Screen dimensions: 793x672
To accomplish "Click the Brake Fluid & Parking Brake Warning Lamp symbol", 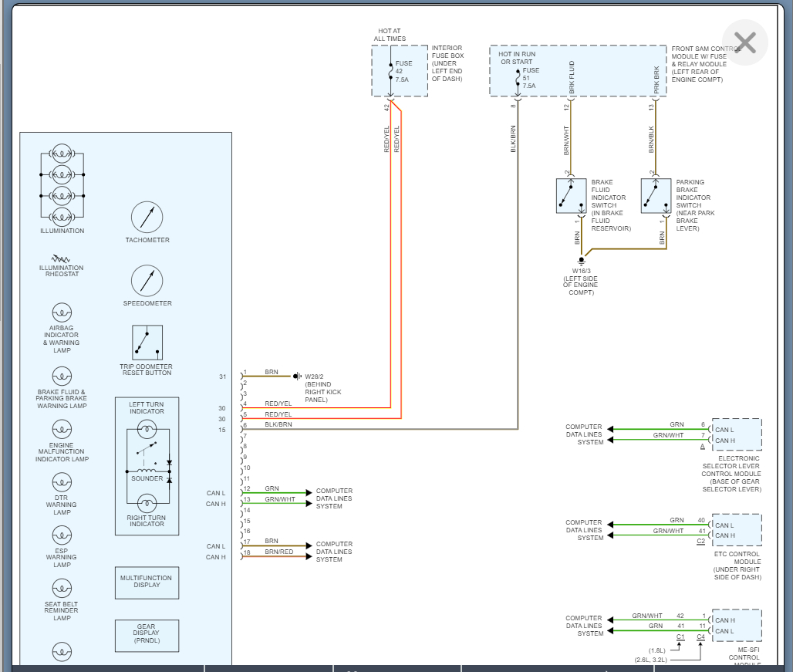I will 62,377.
